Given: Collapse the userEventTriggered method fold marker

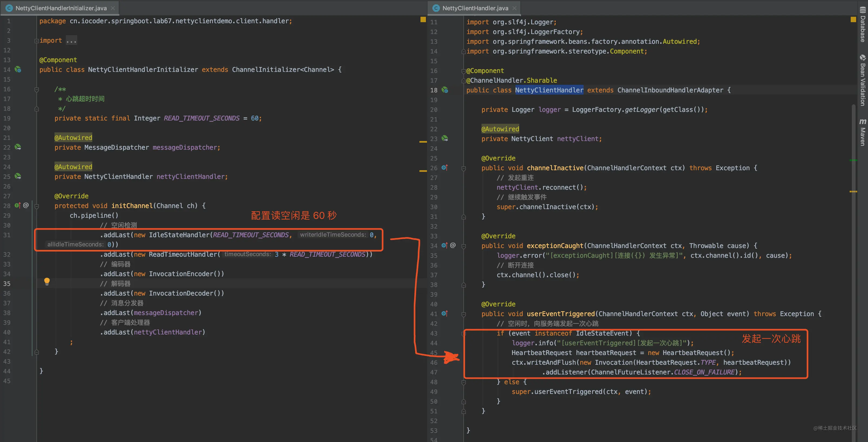Looking at the screenshot, I should tap(463, 314).
